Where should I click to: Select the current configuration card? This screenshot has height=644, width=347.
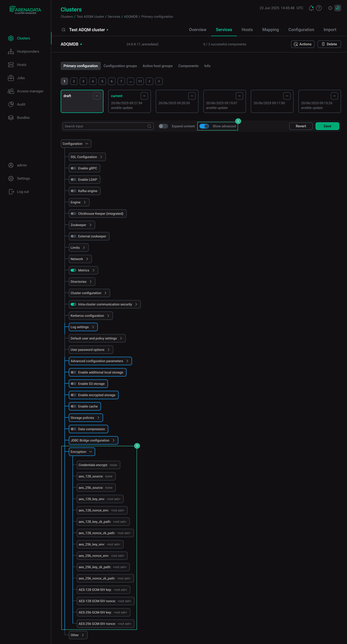129,101
